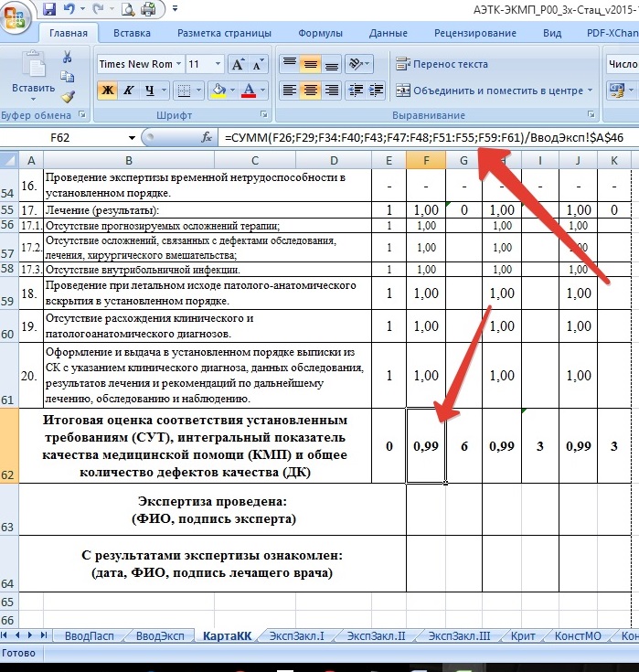The image size is (639, 672).
Task: Click Объединить и поместить в центре
Action: tap(489, 91)
